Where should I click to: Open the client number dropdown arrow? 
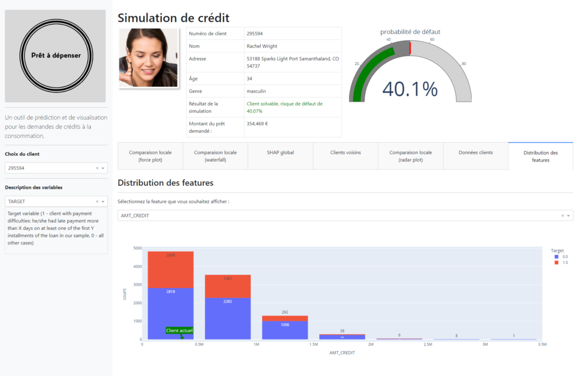pos(103,168)
